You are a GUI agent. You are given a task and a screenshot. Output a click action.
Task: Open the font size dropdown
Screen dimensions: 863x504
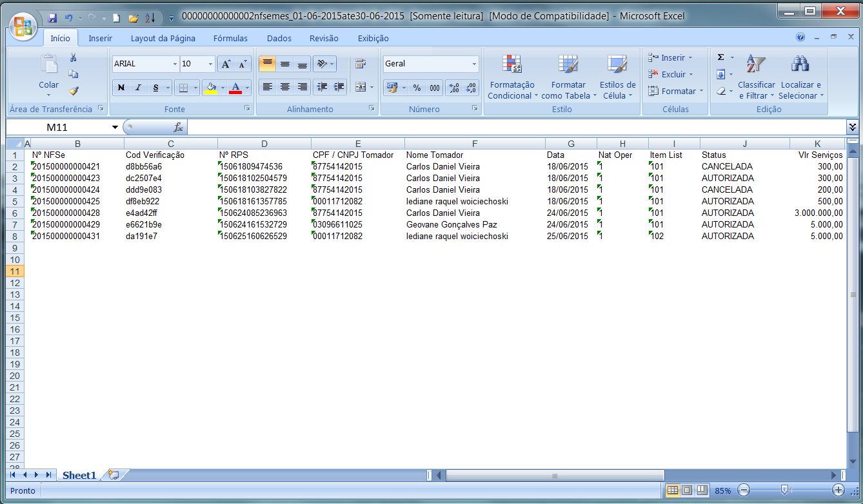(211, 64)
